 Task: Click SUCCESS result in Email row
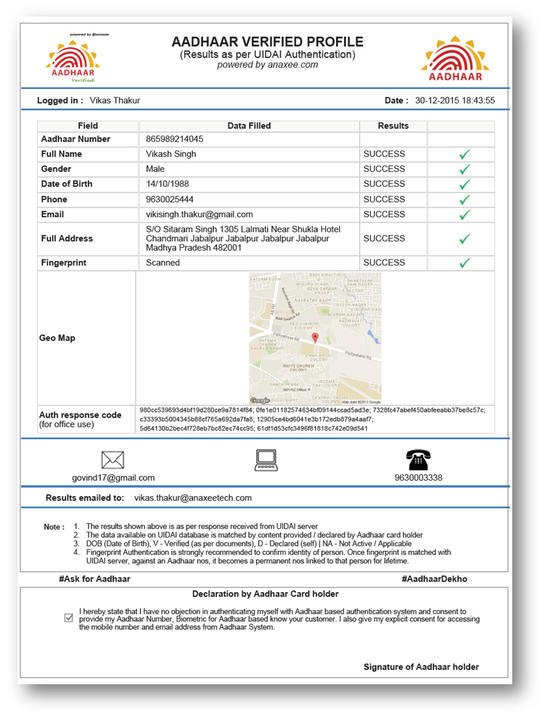tap(384, 214)
